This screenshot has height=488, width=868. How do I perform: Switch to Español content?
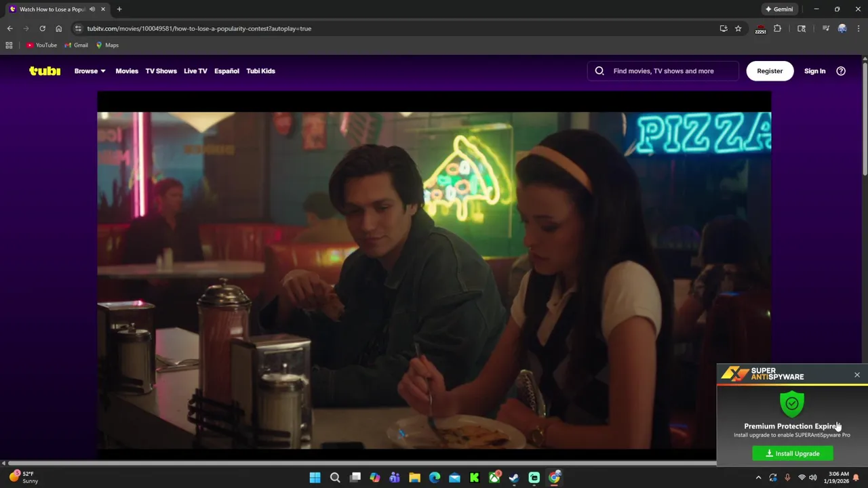click(226, 70)
